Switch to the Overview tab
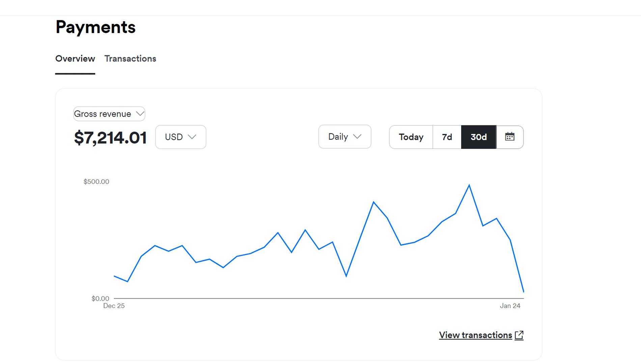Screen dimensions: 641x364 [x=75, y=59]
